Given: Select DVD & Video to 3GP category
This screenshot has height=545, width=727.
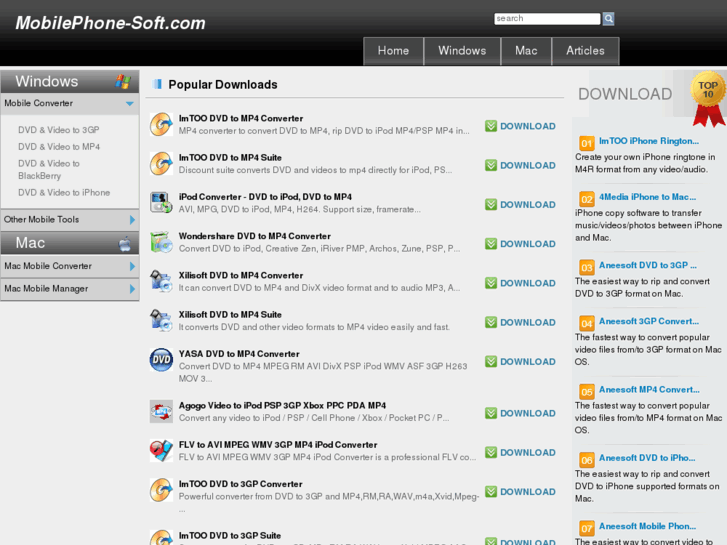Looking at the screenshot, I should tap(58, 130).
